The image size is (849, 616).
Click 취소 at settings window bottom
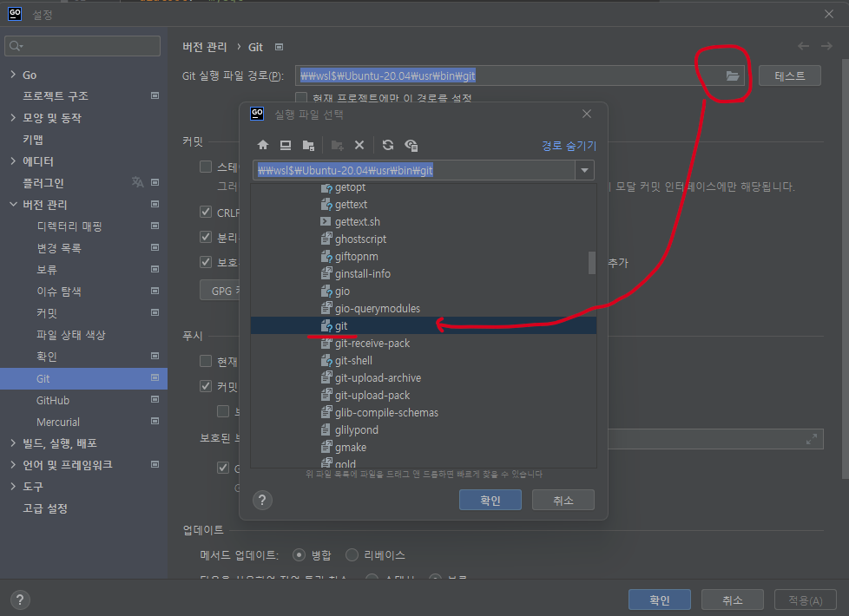[x=732, y=600]
